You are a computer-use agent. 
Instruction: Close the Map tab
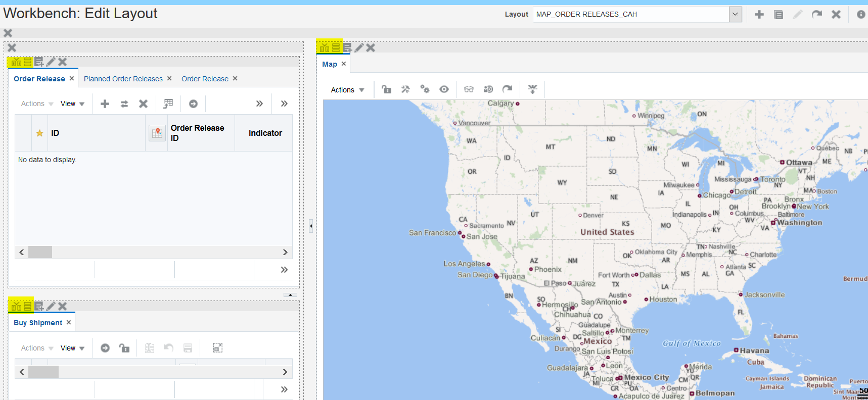coord(344,64)
